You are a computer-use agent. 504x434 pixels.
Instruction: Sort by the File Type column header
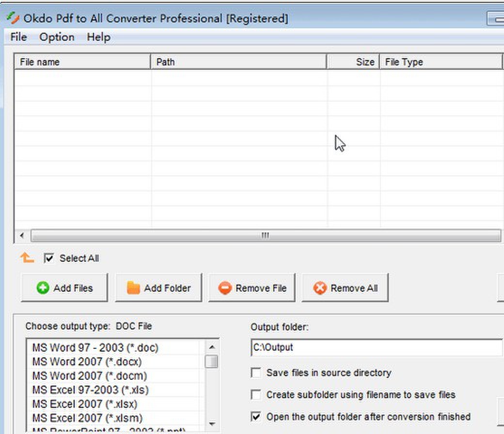(441, 62)
